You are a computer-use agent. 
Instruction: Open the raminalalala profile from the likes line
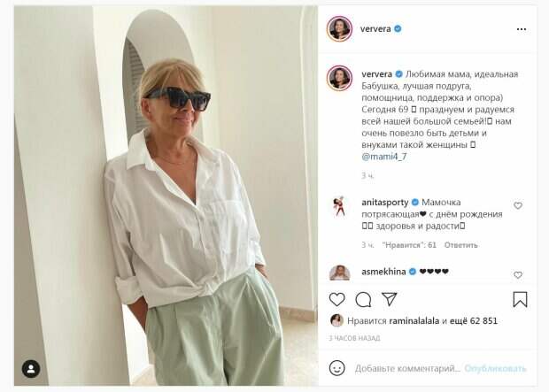tap(414, 321)
